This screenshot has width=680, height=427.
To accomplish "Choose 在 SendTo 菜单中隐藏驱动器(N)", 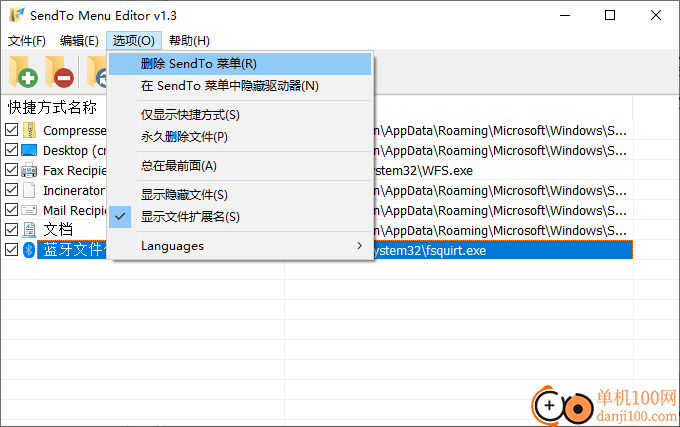I will (240, 86).
